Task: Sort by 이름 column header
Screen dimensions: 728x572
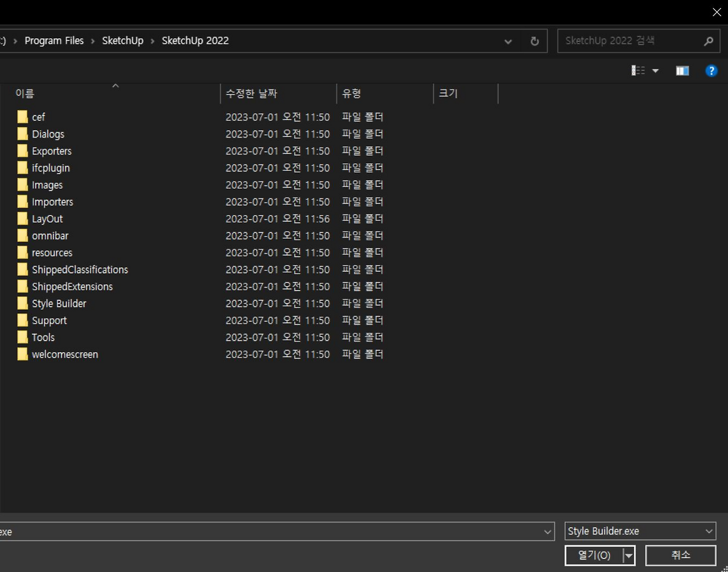Action: (24, 94)
